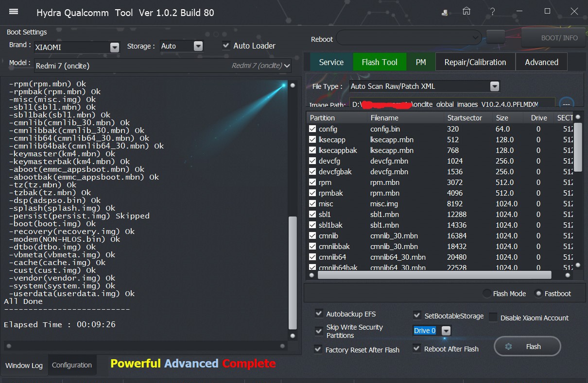
Task: Toggle SetBootableStorage checkbox
Action: click(x=417, y=316)
